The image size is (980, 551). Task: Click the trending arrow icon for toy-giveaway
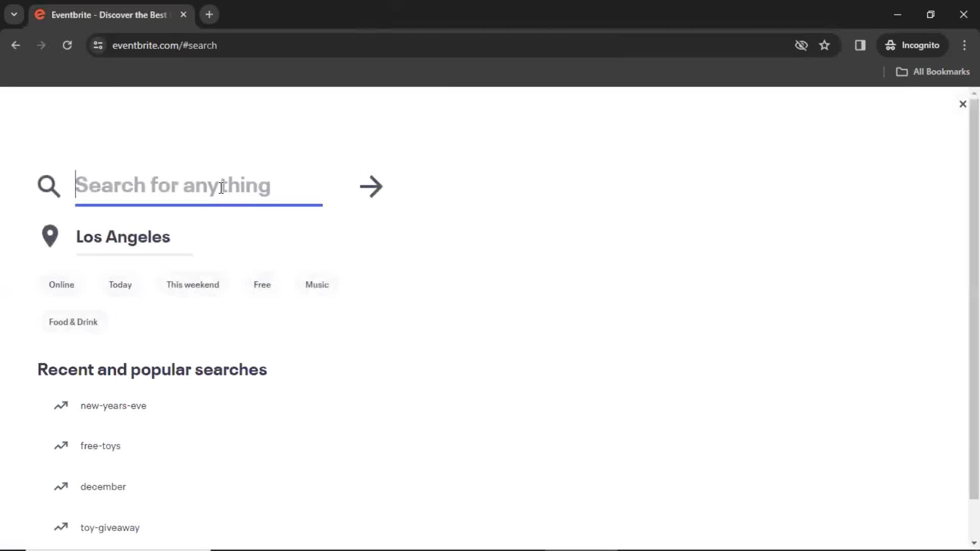tap(61, 527)
